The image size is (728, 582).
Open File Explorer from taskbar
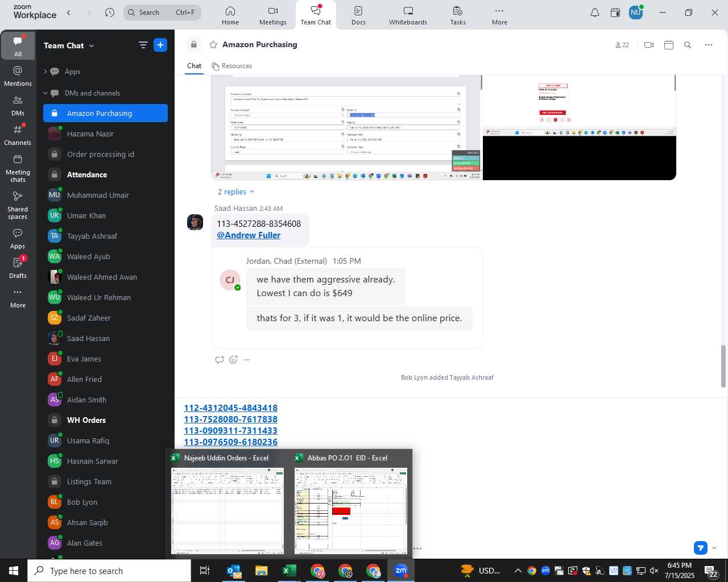point(262,571)
